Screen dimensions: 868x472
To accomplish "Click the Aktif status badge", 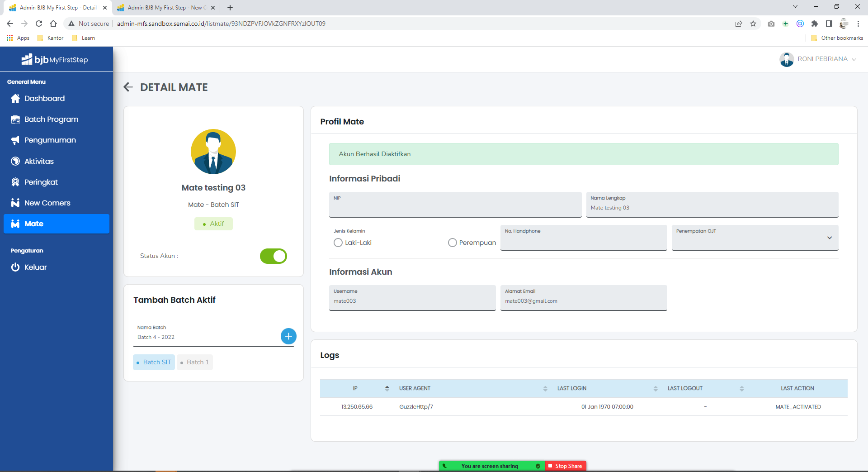I will pos(213,224).
